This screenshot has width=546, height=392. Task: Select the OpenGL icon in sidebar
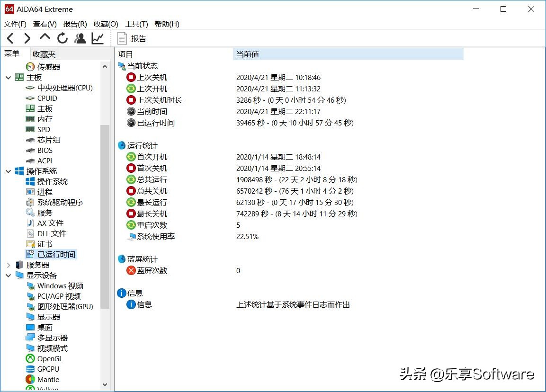[30, 358]
